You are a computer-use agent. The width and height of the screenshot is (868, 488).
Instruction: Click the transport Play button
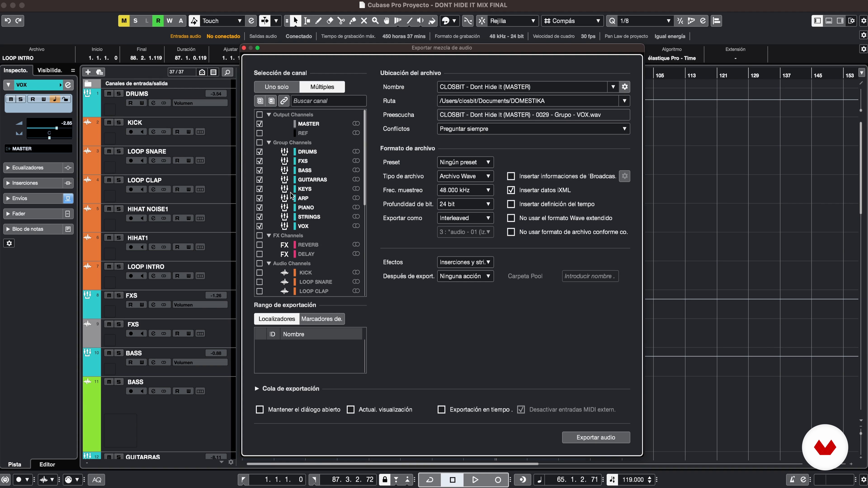(x=475, y=480)
